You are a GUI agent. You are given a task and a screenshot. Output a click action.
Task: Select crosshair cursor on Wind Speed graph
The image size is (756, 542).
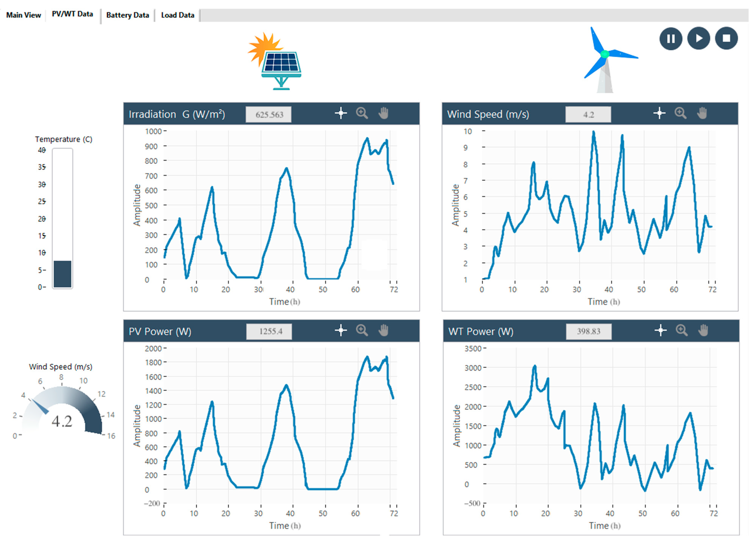659,113
